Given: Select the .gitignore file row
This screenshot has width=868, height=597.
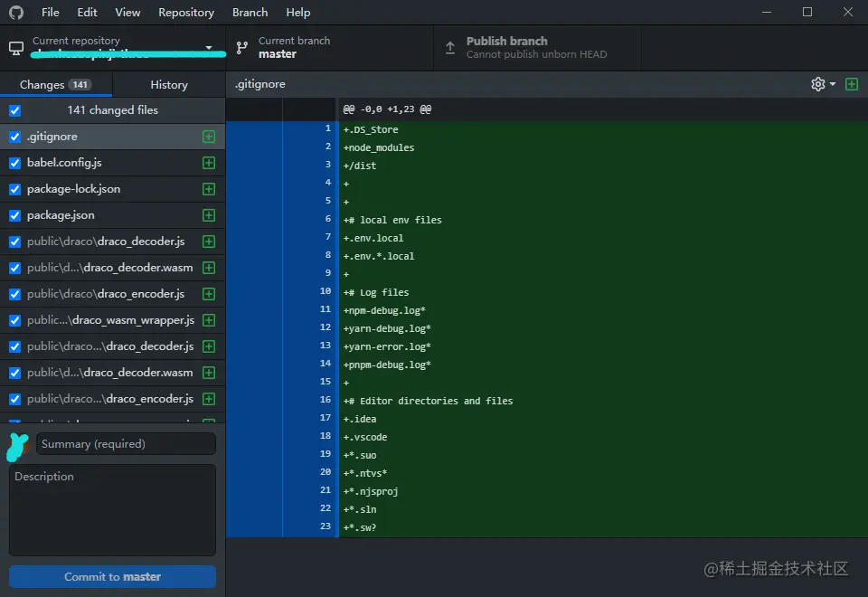Looking at the screenshot, I should pos(112,137).
